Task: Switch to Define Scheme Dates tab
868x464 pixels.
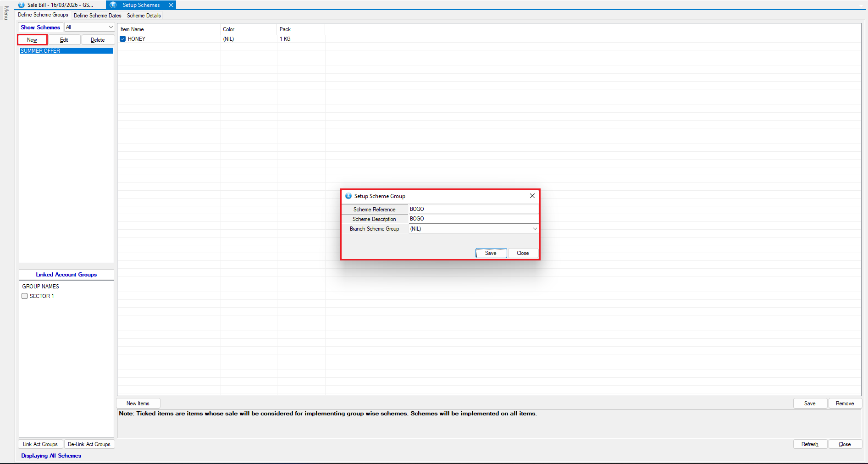Action: 97,16
